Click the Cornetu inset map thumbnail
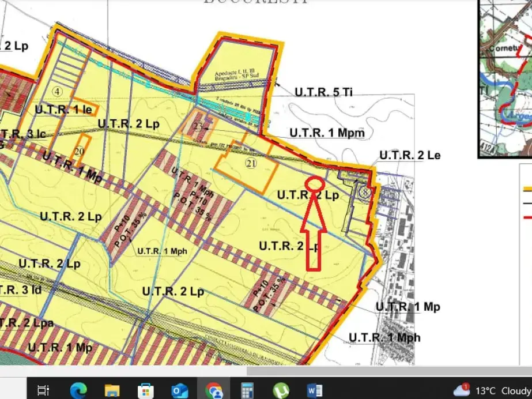The image size is (532, 399). coord(504,78)
